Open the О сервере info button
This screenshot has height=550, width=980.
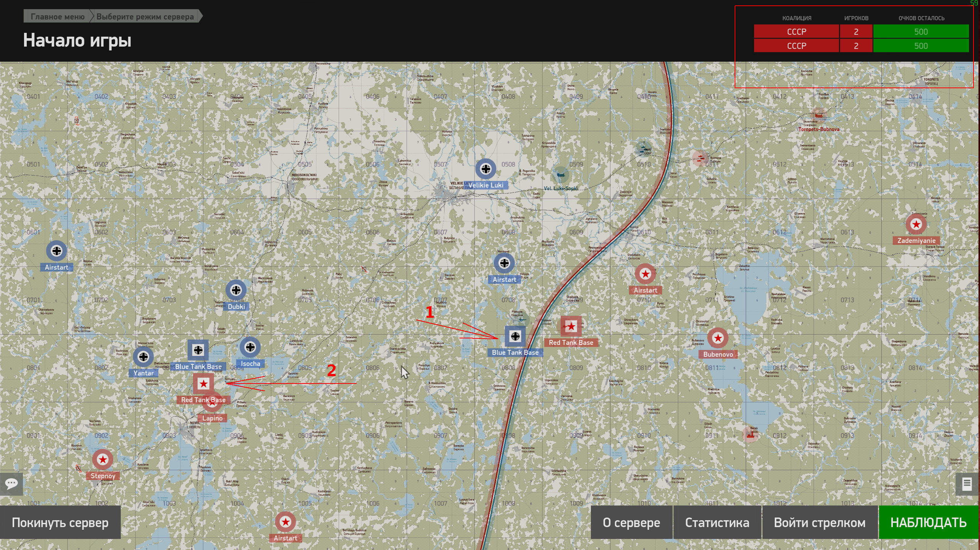[631, 522]
